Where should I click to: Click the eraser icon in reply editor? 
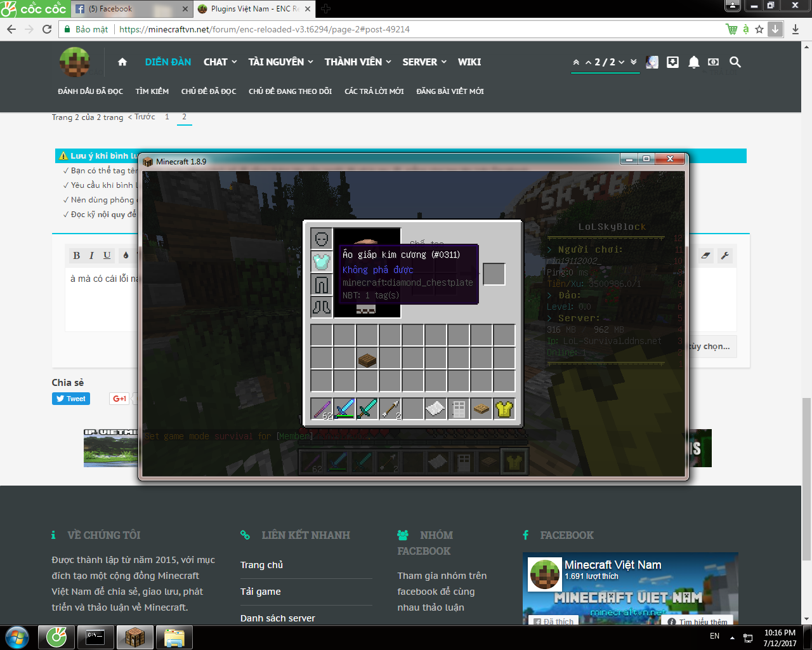706,255
